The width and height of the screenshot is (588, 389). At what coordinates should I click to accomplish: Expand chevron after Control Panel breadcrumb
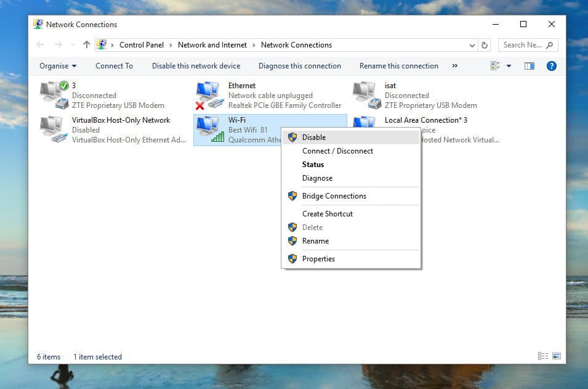click(x=171, y=45)
